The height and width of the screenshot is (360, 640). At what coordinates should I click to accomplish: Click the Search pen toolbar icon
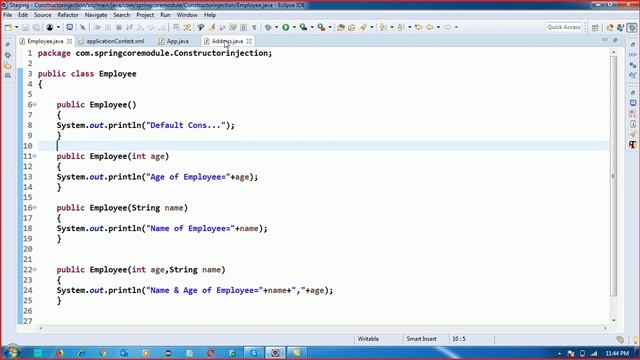[x=363, y=27]
